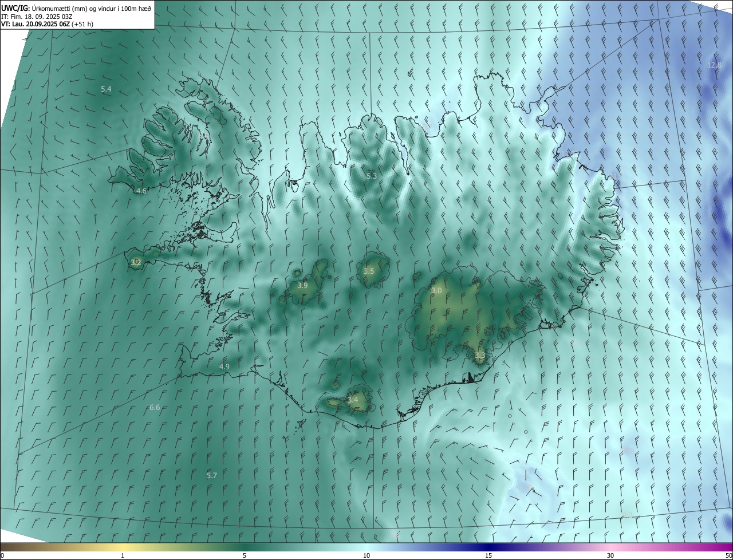Click the 30 tick on the color scale
This screenshot has width=733, height=560.
tap(610, 555)
